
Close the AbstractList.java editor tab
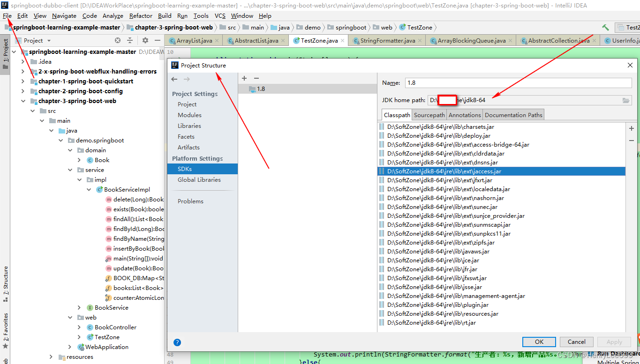click(x=283, y=41)
